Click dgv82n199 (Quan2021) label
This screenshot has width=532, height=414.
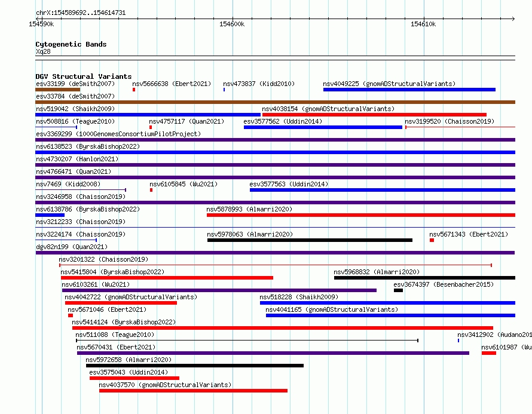72,247
